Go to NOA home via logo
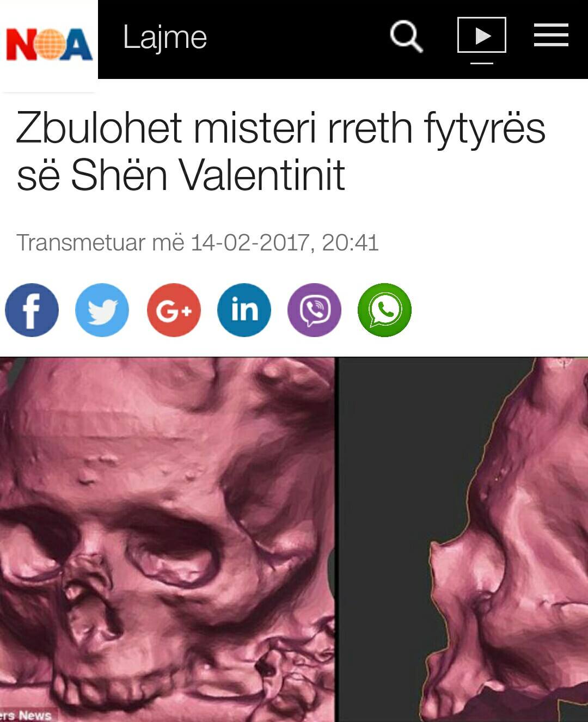 (x=49, y=45)
